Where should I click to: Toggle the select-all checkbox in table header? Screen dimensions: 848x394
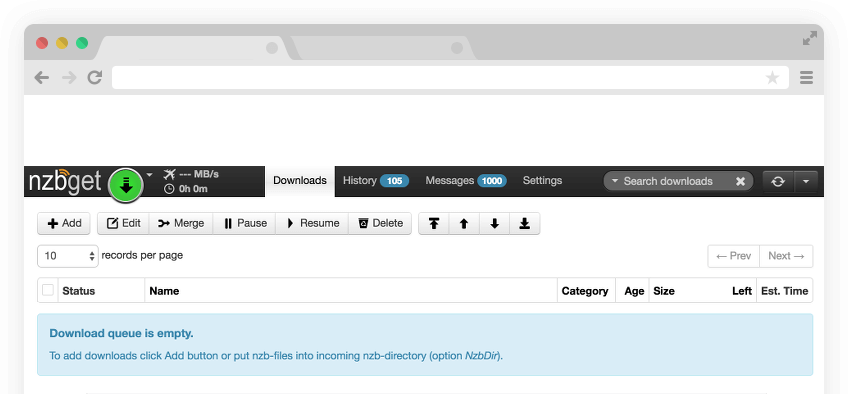48,290
